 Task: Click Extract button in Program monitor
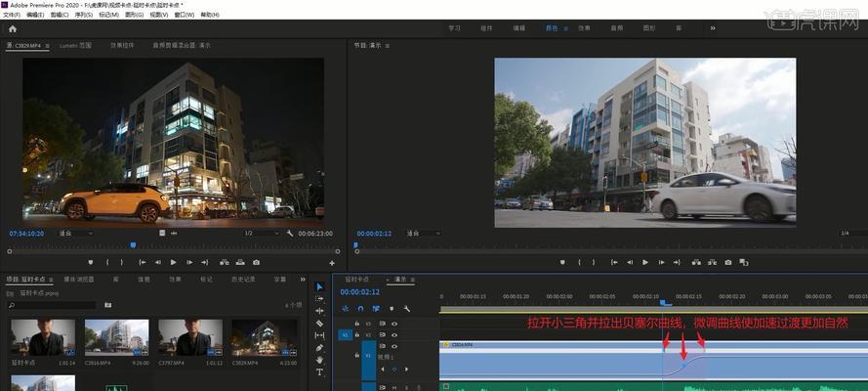[x=712, y=263]
